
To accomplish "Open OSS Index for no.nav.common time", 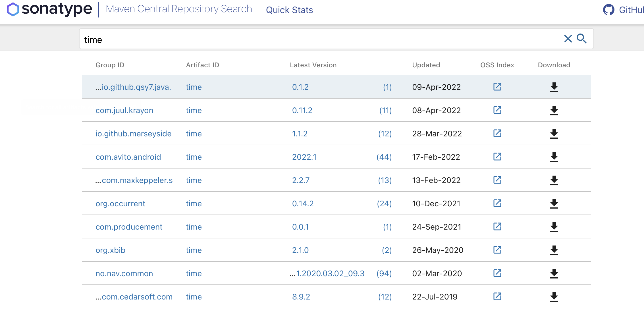I will [x=497, y=273].
